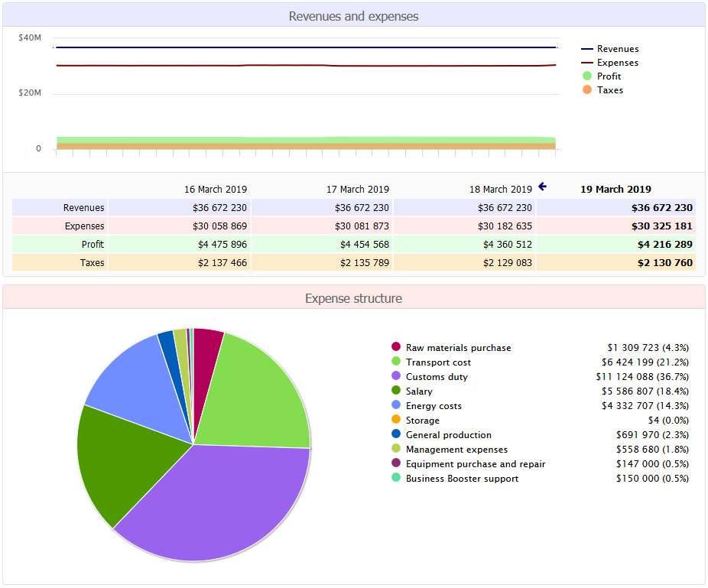Collapse the Expense structure panel
The height and width of the screenshot is (588, 708).
click(x=353, y=298)
